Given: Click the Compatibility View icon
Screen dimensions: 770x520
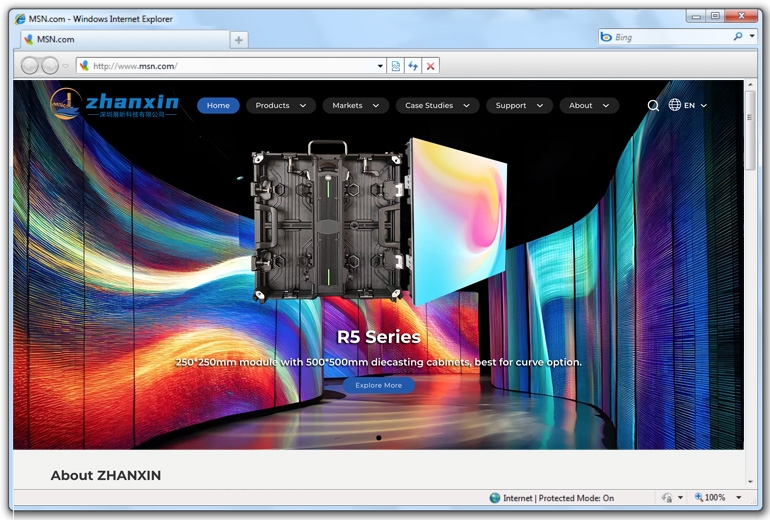Looking at the screenshot, I should (x=396, y=66).
